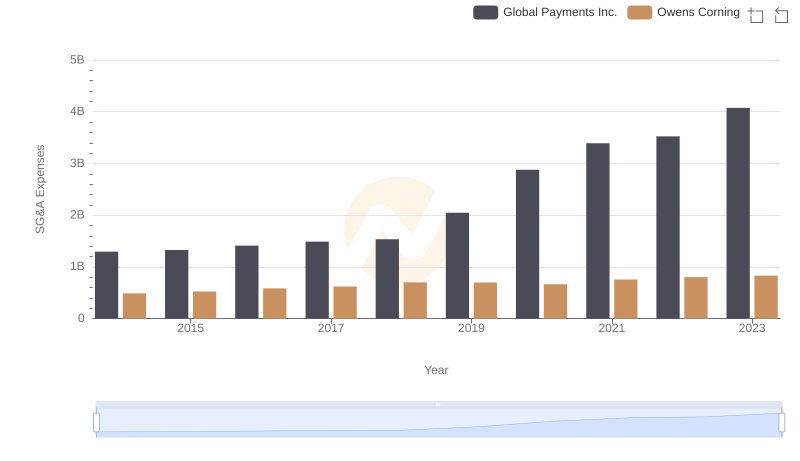This screenshot has height=461, width=800.
Task: Click the 2017 Owens Corning bar
Action: [x=345, y=302]
